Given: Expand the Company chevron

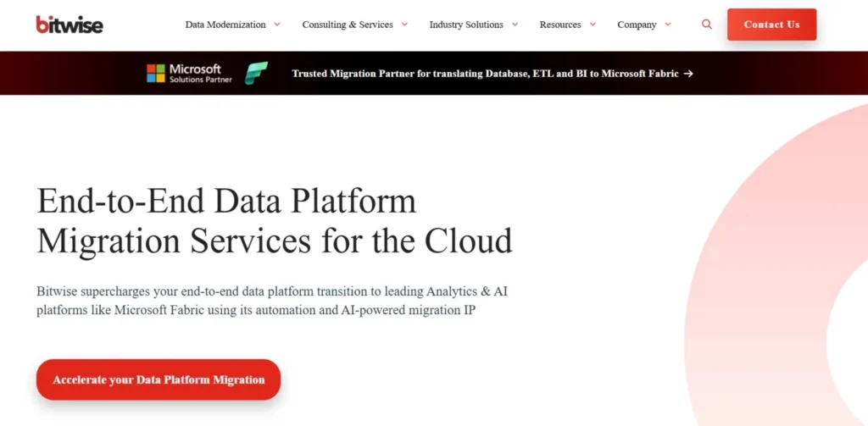Looking at the screenshot, I should [x=668, y=25].
